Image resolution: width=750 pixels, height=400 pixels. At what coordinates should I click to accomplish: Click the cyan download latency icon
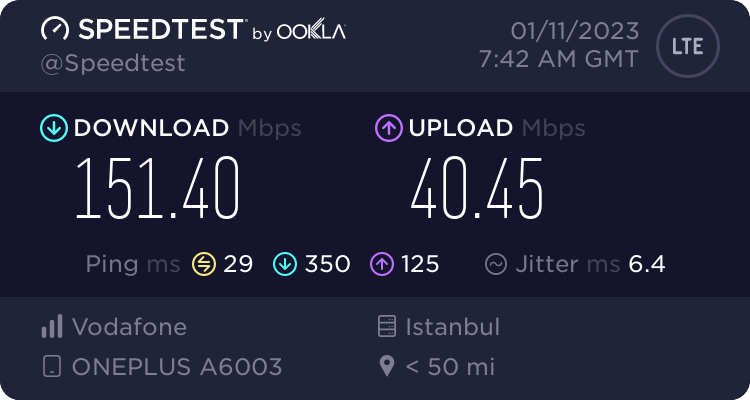tap(285, 264)
